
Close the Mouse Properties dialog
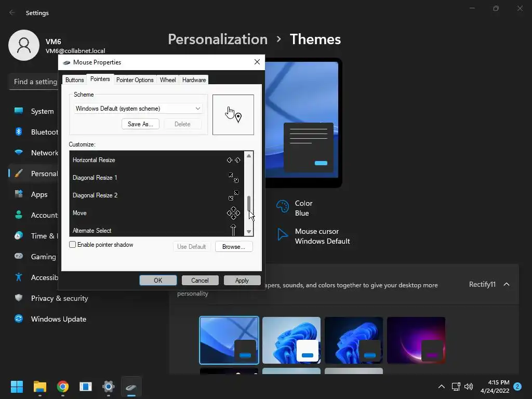click(x=257, y=62)
